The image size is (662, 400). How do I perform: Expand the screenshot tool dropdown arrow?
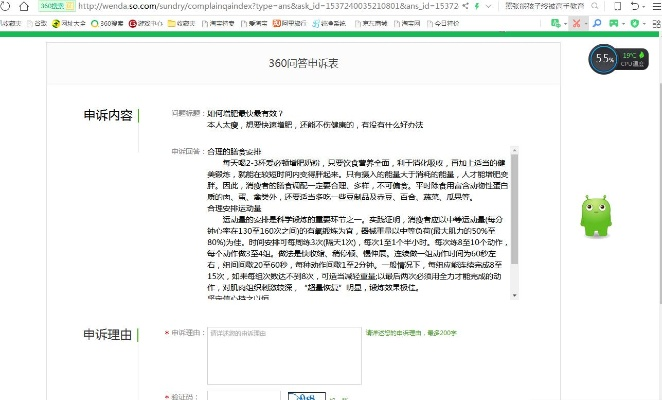click(x=585, y=22)
